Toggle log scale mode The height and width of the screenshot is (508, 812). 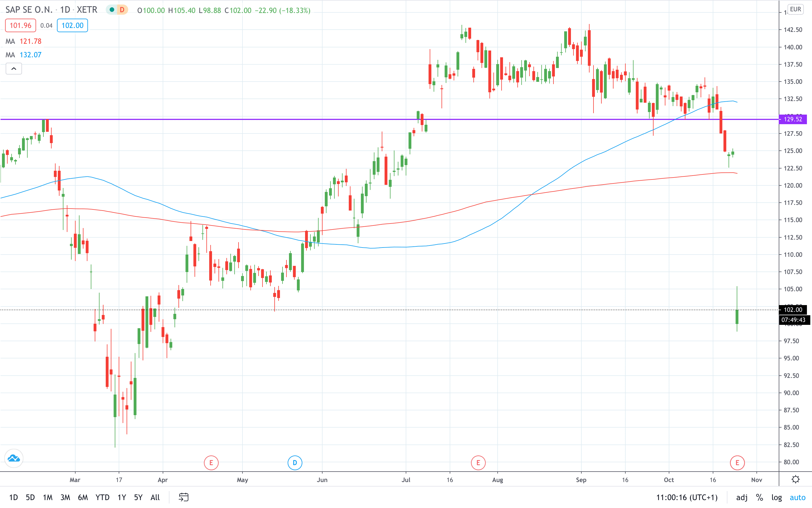776,497
